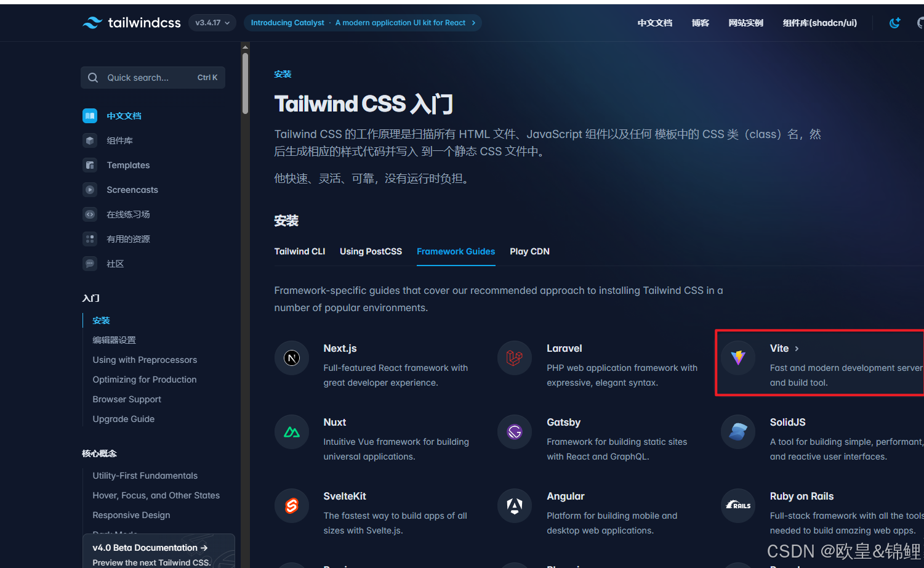Open Using with Preprocessors page
924x568 pixels.
tap(145, 360)
